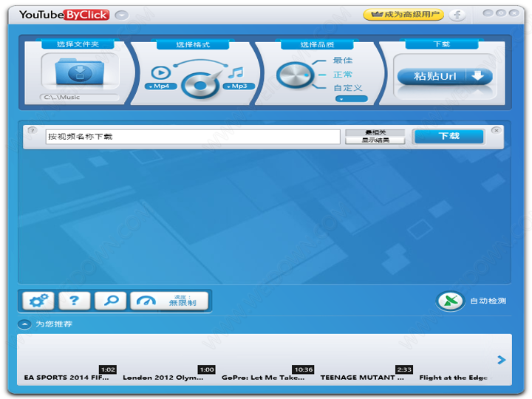Open the Facebook icon

click(x=457, y=15)
